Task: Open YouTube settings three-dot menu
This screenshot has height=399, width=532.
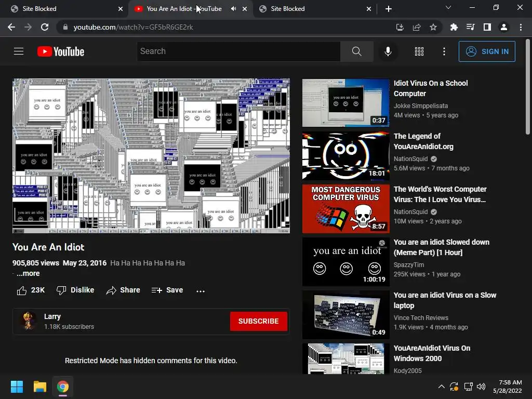Action: point(444,51)
